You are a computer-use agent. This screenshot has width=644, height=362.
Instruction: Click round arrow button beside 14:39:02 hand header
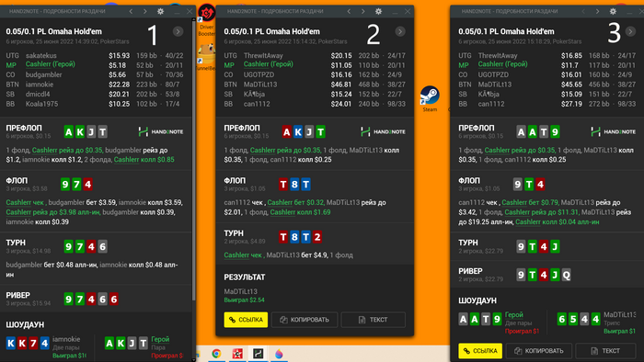(x=178, y=31)
